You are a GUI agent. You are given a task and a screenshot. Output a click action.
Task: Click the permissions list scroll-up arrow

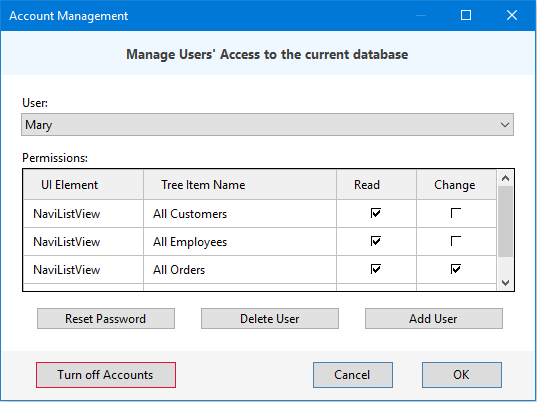coord(505,178)
